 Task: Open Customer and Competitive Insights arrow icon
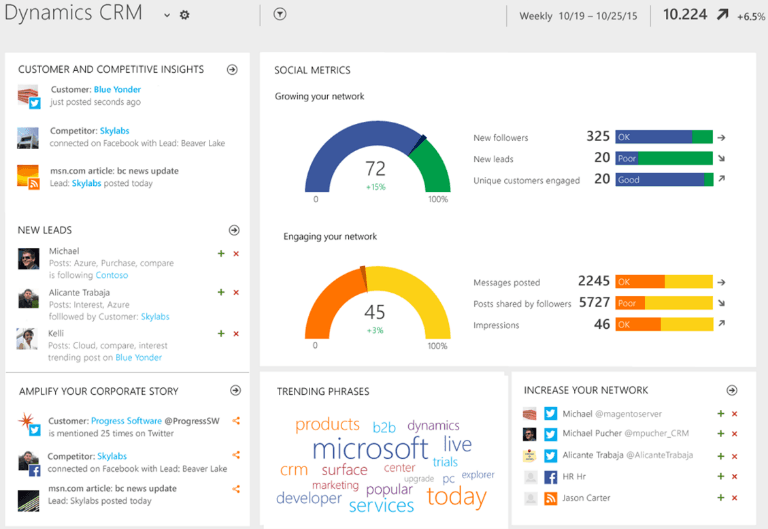(232, 70)
